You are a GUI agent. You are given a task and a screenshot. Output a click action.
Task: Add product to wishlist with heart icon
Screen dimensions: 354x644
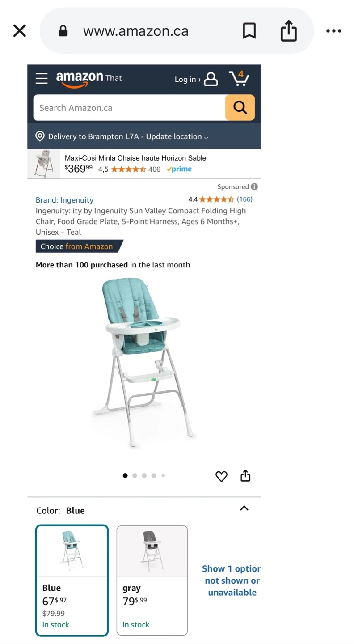[221, 476]
